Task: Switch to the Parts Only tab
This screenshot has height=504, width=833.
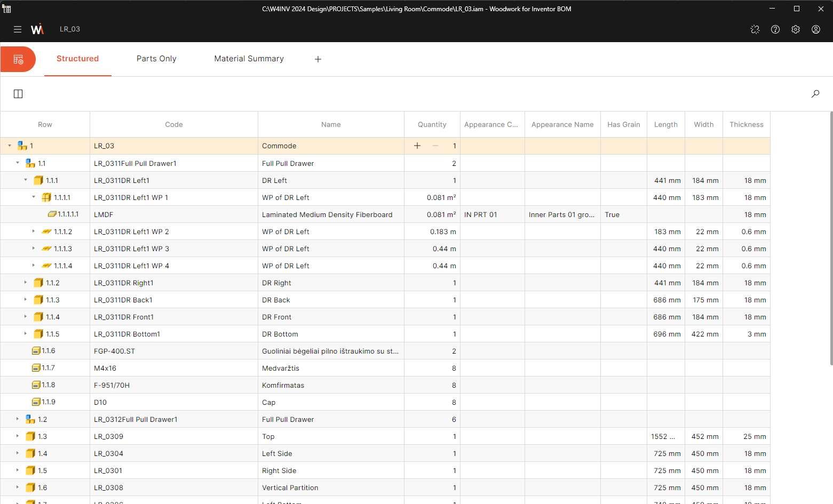Action: tap(156, 59)
